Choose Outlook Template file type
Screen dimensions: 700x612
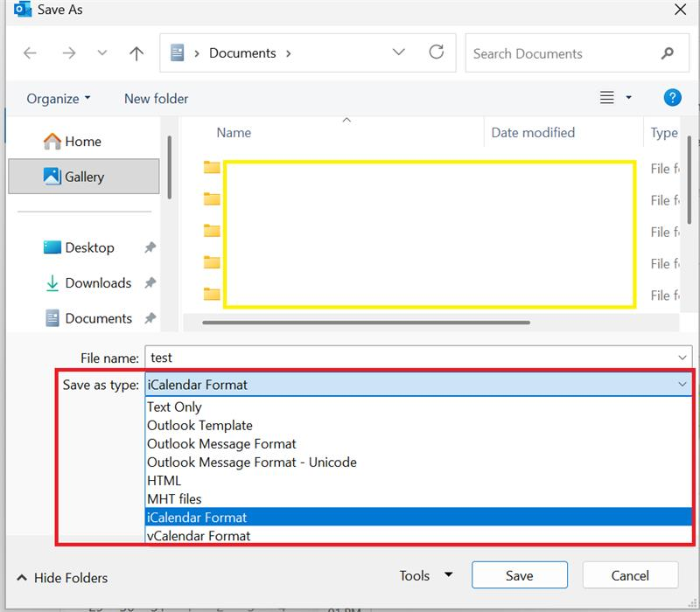[418, 425]
